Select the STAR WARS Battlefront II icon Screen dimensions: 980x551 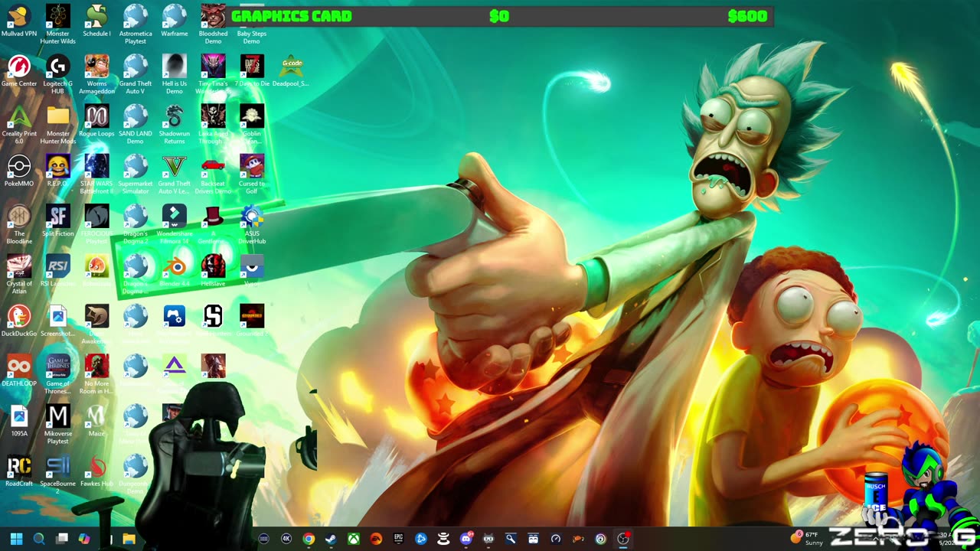click(x=96, y=174)
